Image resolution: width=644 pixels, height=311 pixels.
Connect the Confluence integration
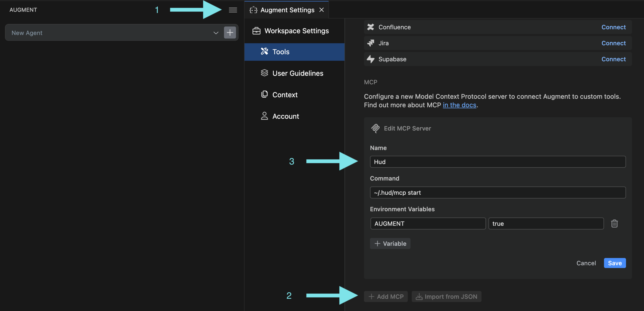pos(613,27)
